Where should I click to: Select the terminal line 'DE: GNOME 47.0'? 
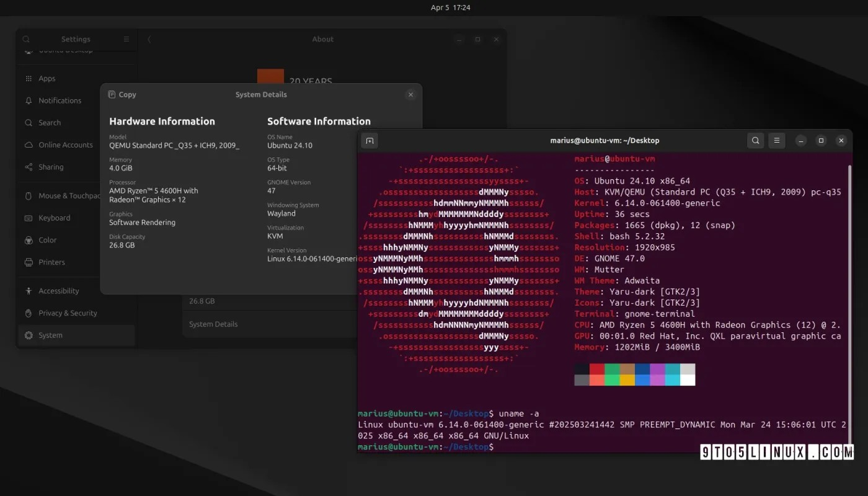[609, 259]
